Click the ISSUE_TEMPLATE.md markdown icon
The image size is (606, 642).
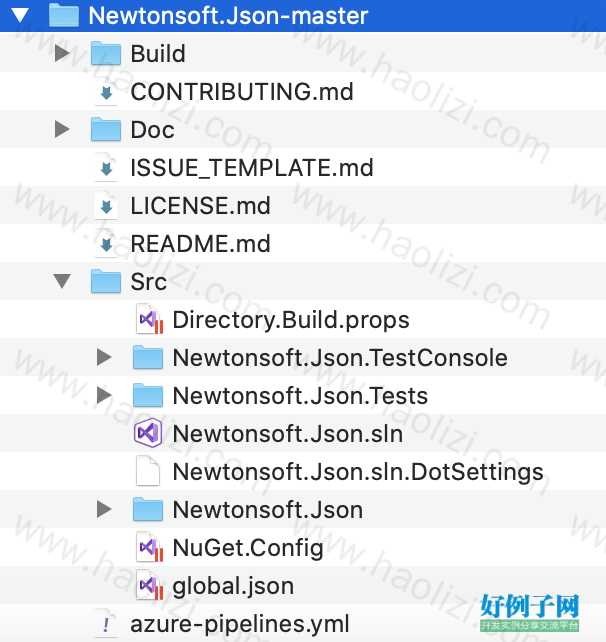pyautogui.click(x=106, y=167)
